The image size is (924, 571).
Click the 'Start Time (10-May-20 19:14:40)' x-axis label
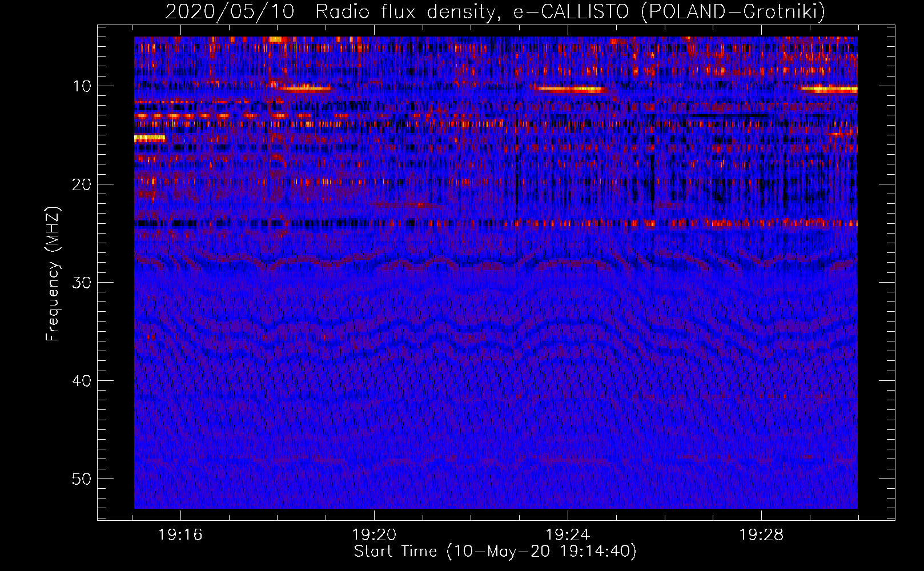495,552
